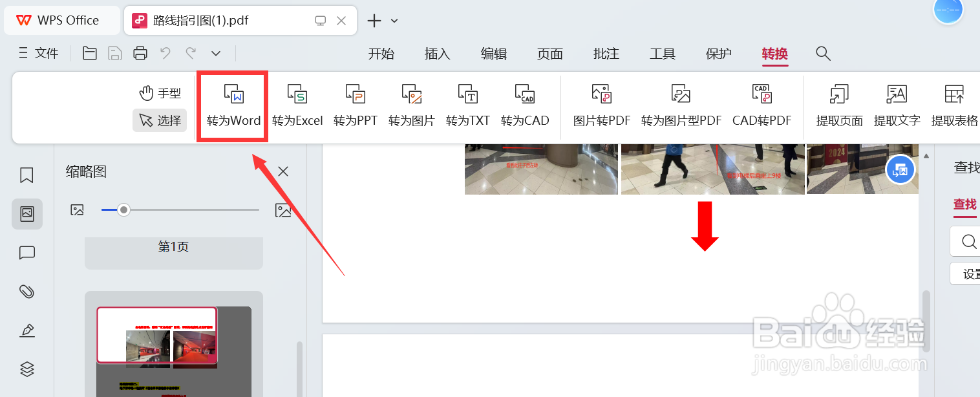Click the open folder icon
This screenshot has height=397, width=980.
click(90, 53)
